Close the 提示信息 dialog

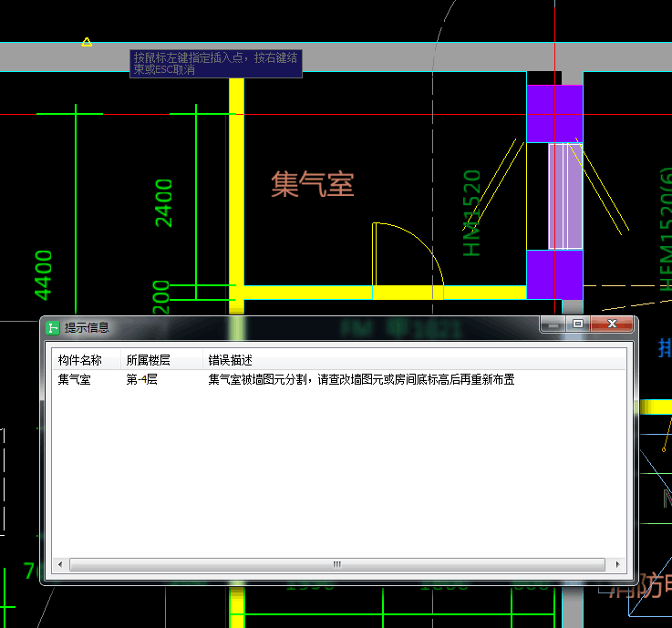[x=612, y=324]
